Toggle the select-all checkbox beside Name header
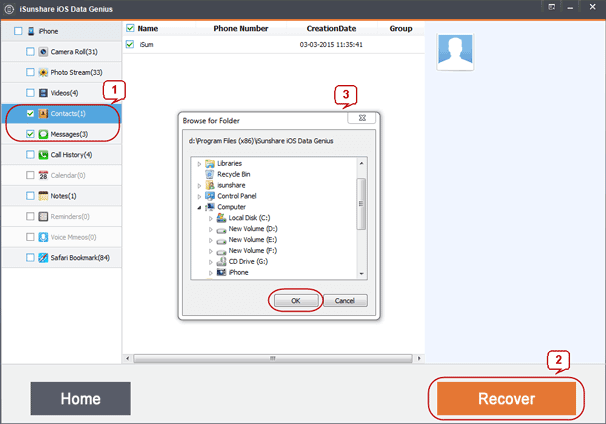The image size is (606, 424). [x=130, y=28]
